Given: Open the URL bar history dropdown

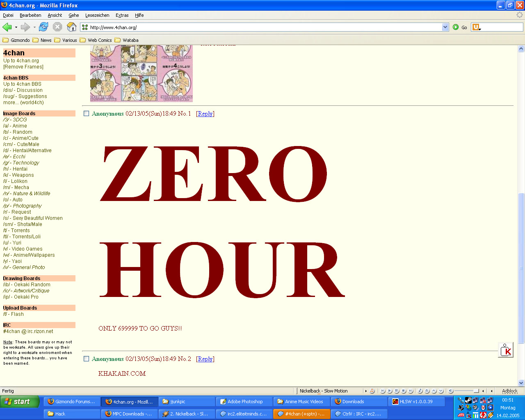Looking at the screenshot, I should point(445,27).
